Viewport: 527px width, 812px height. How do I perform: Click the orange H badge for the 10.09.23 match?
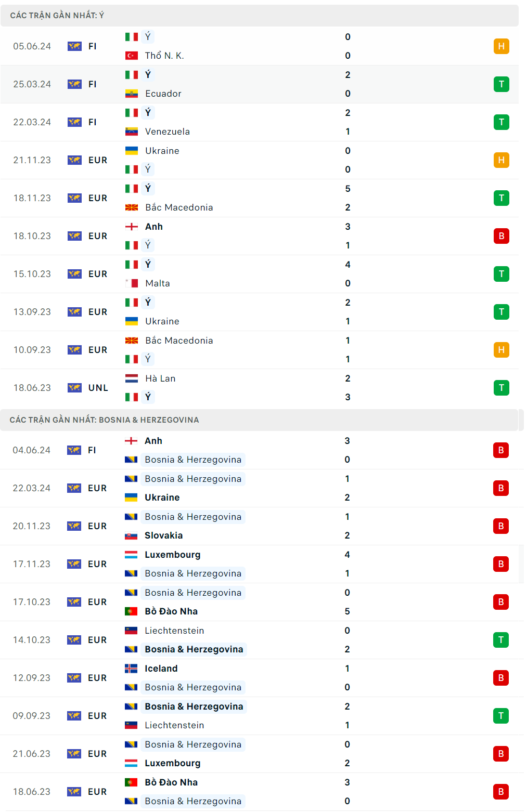[x=501, y=350]
